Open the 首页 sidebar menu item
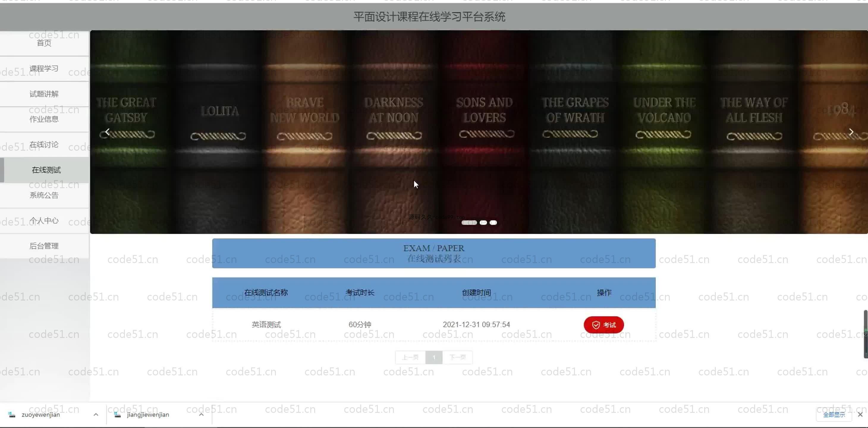This screenshot has width=868, height=428. point(44,43)
